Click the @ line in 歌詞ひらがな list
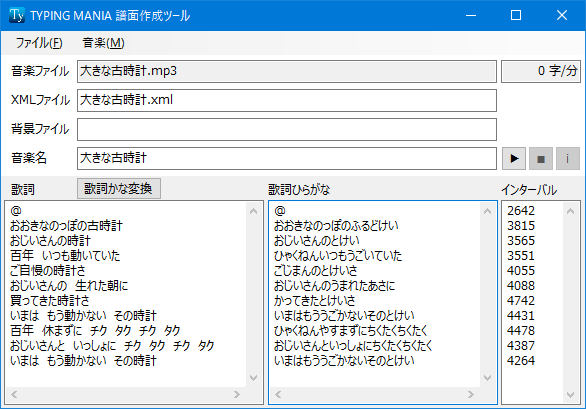Image resolution: width=586 pixels, height=409 pixels. 280,211
